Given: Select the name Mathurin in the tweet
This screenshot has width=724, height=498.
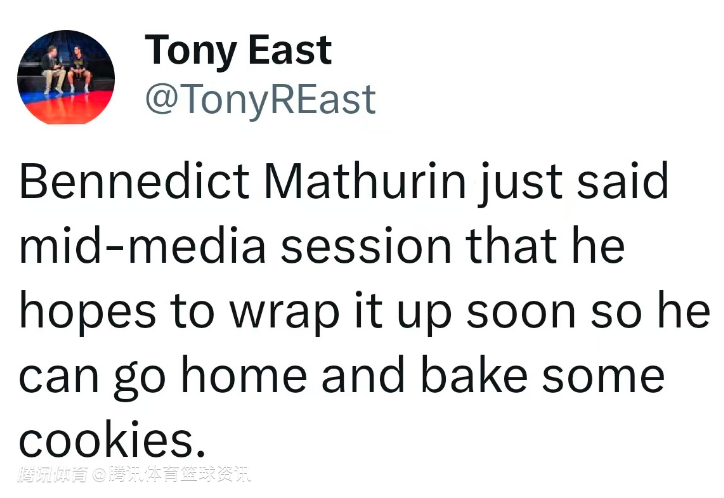Looking at the screenshot, I should coord(364,180).
